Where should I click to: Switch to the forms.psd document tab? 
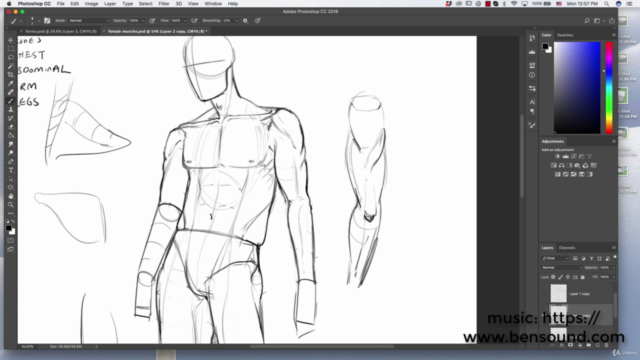click(x=61, y=31)
